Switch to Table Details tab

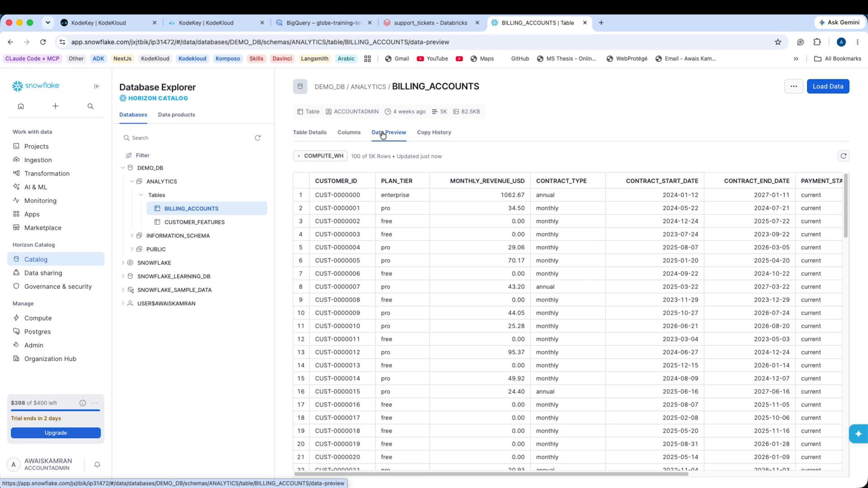310,132
